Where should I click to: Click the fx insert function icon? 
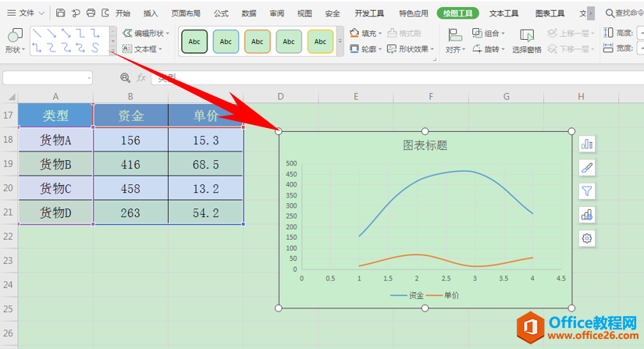point(141,77)
